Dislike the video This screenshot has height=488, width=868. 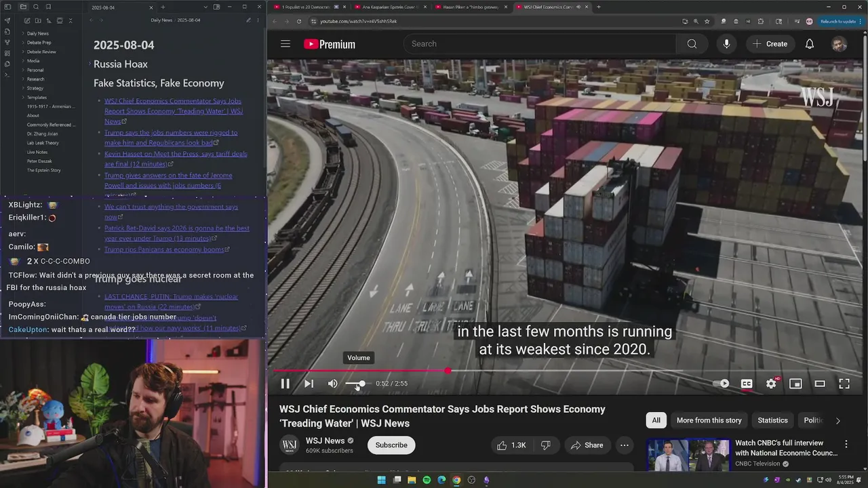click(546, 445)
